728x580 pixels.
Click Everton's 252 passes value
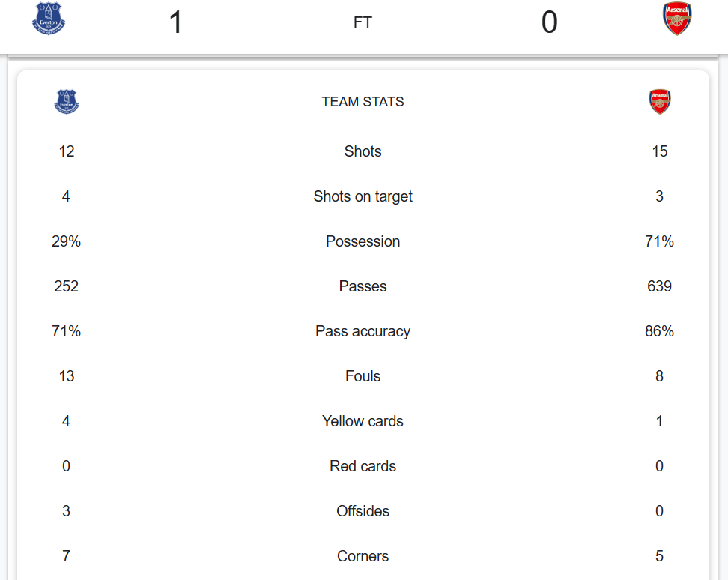(x=67, y=286)
